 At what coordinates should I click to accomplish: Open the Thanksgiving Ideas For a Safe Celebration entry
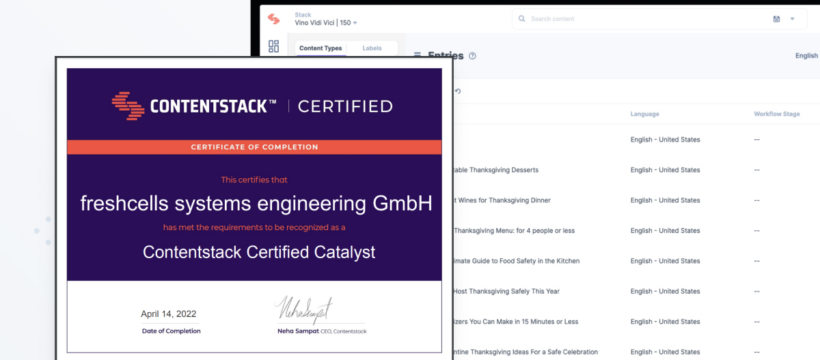click(x=526, y=352)
